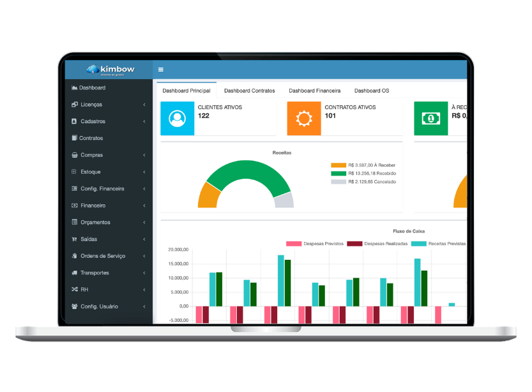Expand the Licenças sidebar submenu arrow
Viewport: 532px width, 392px height.
[x=144, y=105]
